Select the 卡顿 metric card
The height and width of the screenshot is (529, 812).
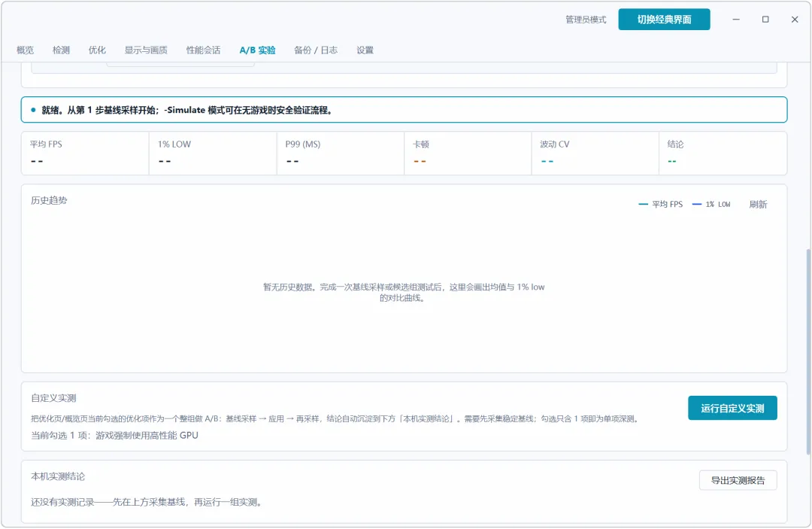pyautogui.click(x=468, y=154)
